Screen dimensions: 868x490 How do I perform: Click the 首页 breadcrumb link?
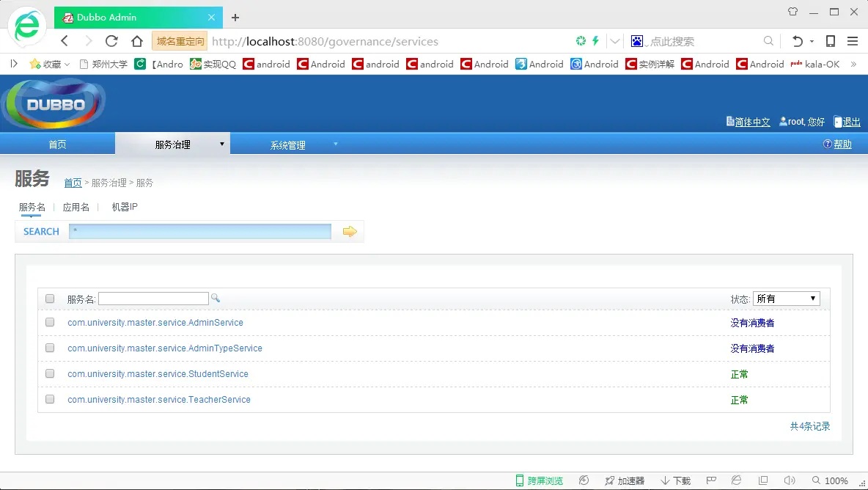pos(73,183)
